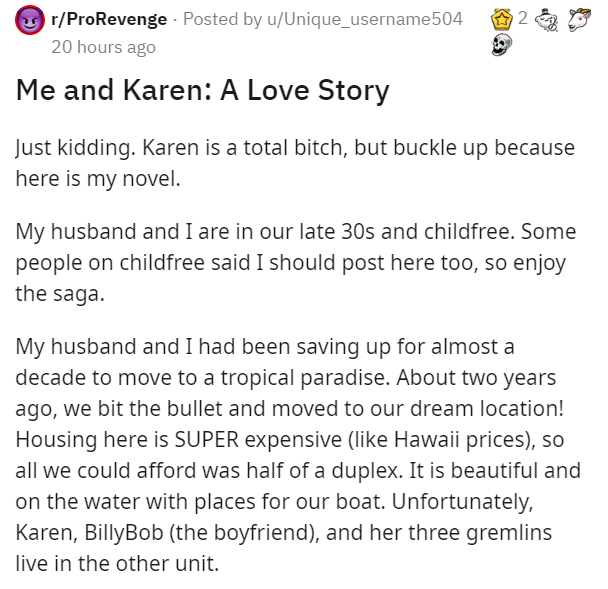Click the word 'gremlins' near the bottom
This screenshot has height=589, width=608.
pos(508,534)
